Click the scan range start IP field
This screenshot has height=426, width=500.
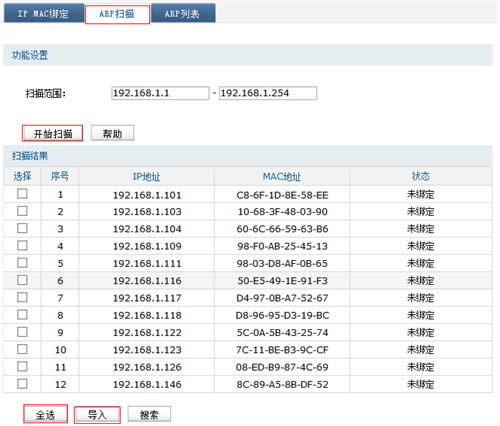(160, 93)
